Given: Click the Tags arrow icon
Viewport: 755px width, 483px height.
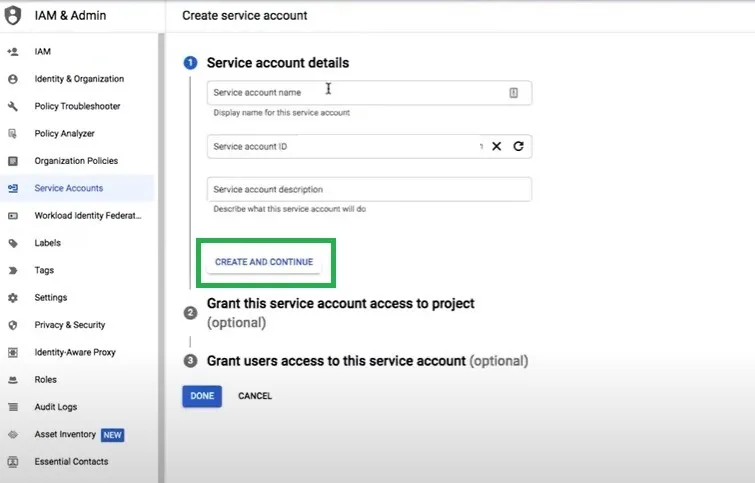Looking at the screenshot, I should pyautogui.click(x=13, y=271).
